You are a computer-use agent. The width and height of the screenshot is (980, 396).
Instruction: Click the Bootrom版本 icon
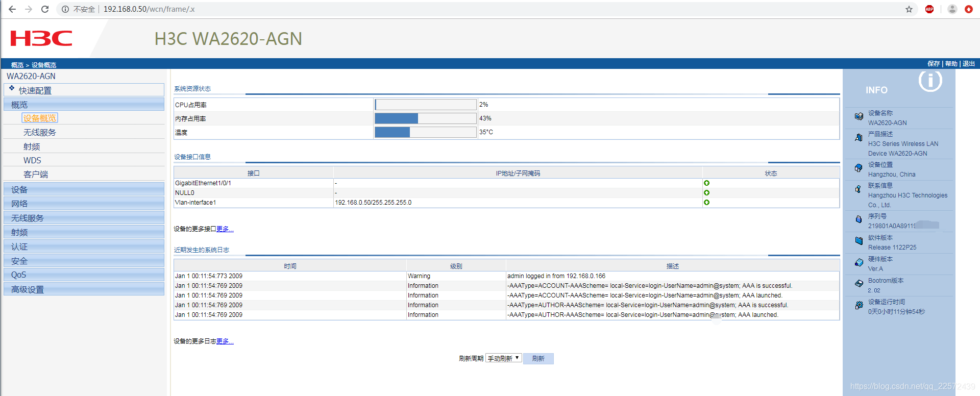[859, 284]
